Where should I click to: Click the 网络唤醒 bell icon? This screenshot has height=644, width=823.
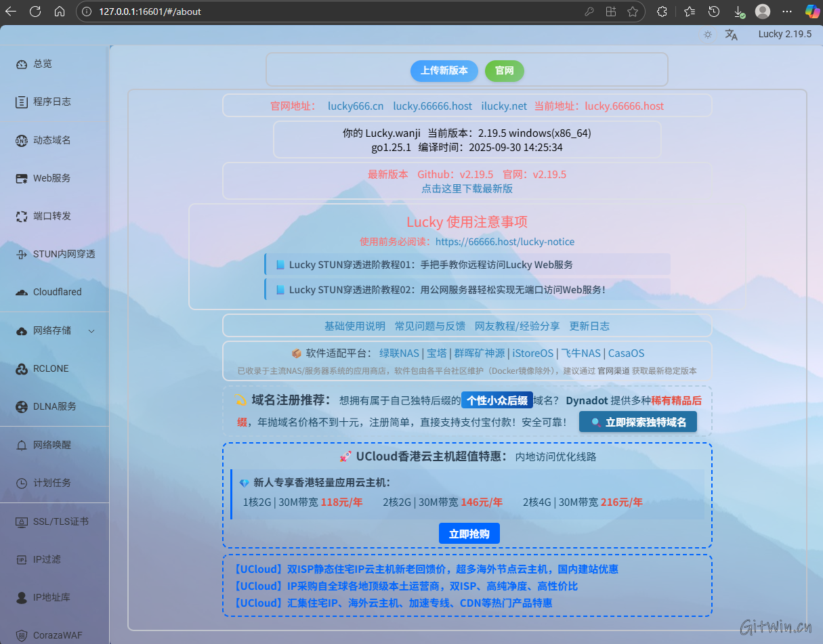coord(22,445)
